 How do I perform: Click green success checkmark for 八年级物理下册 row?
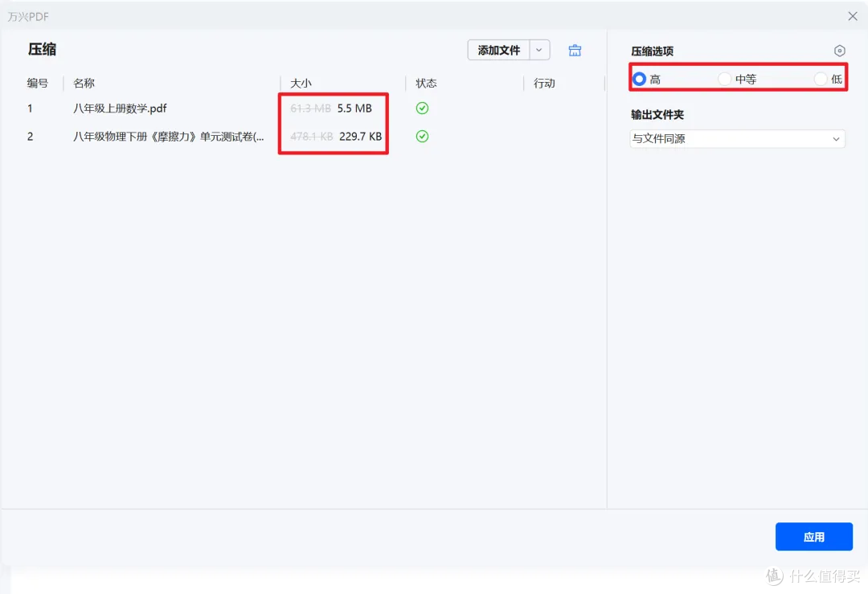422,136
